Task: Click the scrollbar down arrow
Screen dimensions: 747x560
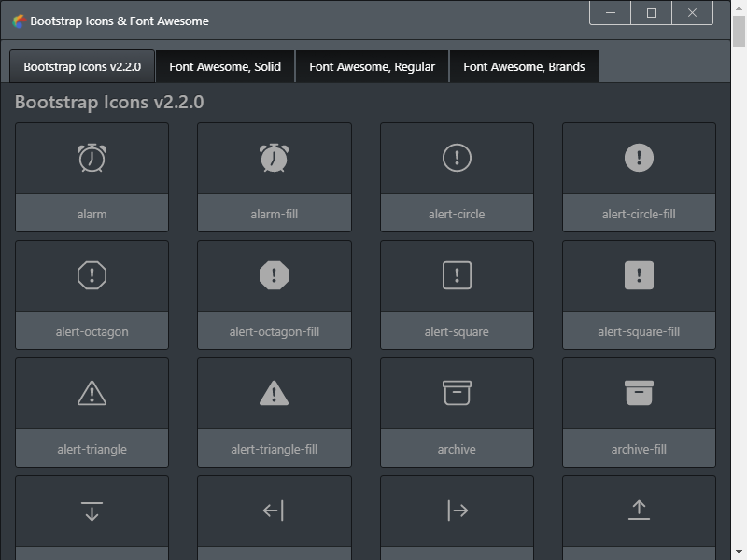Action: (739, 553)
